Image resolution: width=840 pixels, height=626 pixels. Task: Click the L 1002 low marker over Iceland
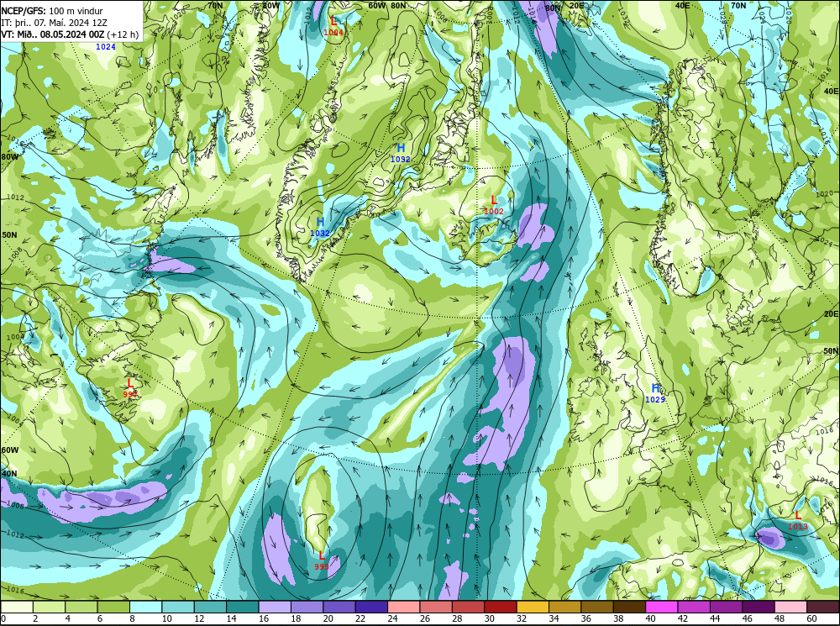click(x=493, y=205)
